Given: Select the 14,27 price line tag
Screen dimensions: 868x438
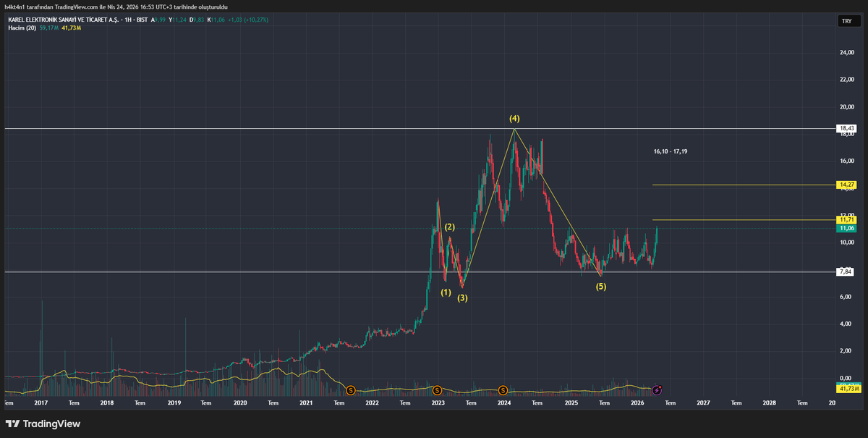Looking at the screenshot, I should (x=846, y=185).
